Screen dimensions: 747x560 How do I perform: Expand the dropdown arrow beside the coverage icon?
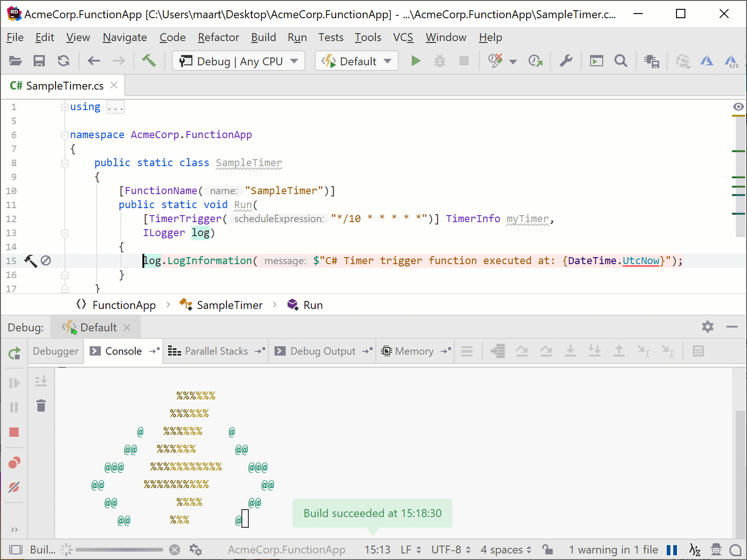tap(513, 62)
